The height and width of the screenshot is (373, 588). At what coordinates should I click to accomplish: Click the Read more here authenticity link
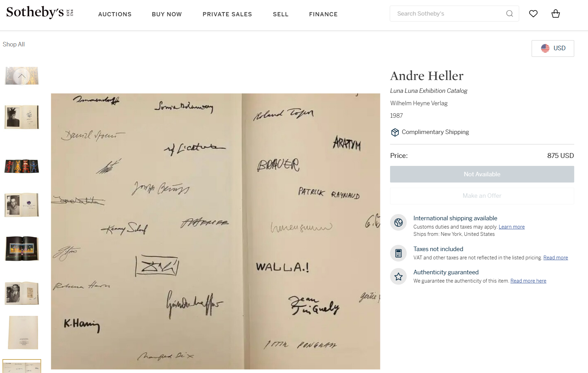528,281
